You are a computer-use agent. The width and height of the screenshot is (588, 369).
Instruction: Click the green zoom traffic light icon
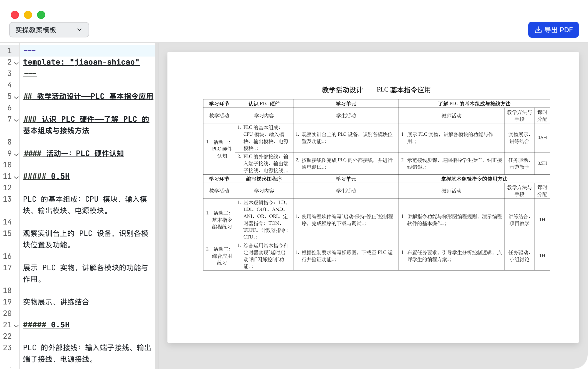[x=41, y=15]
